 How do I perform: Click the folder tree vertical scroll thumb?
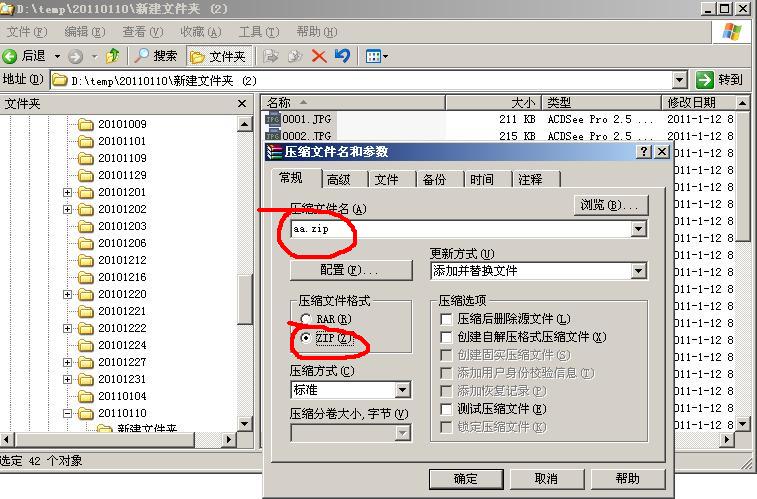pyautogui.click(x=245, y=299)
